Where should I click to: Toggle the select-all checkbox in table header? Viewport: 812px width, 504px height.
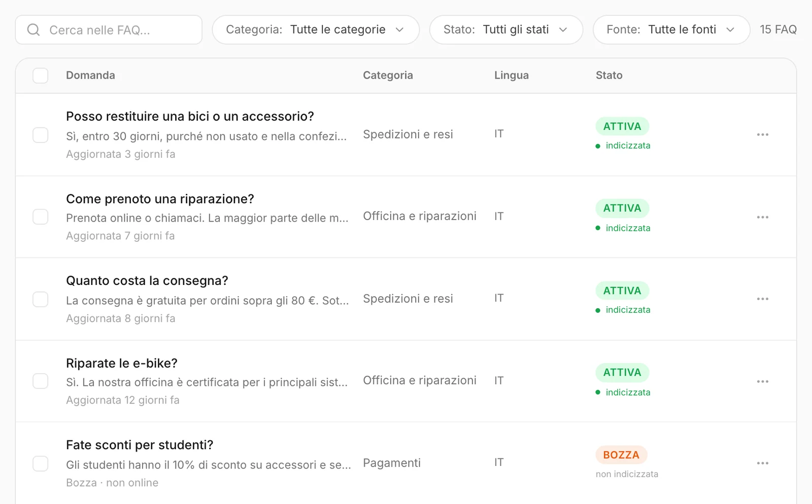click(41, 76)
